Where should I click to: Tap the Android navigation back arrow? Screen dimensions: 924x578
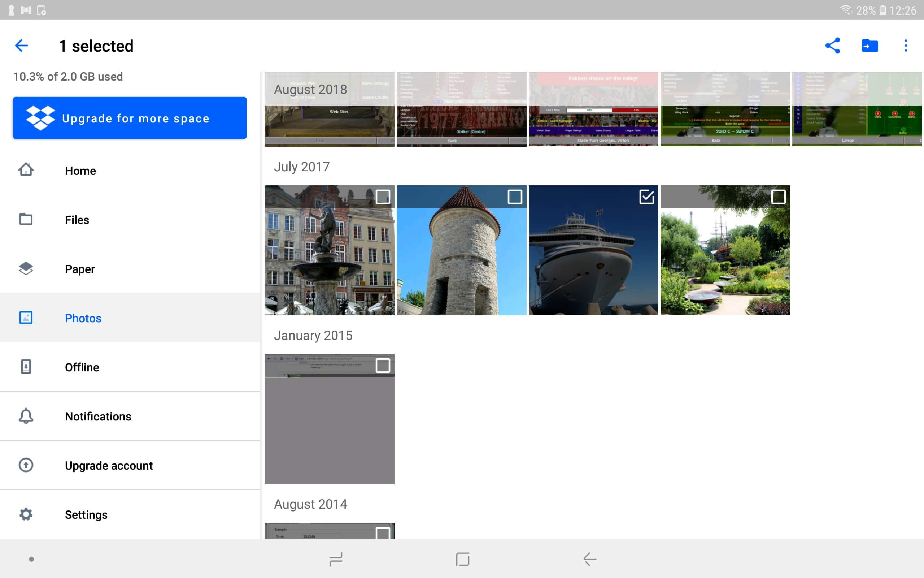pos(589,559)
